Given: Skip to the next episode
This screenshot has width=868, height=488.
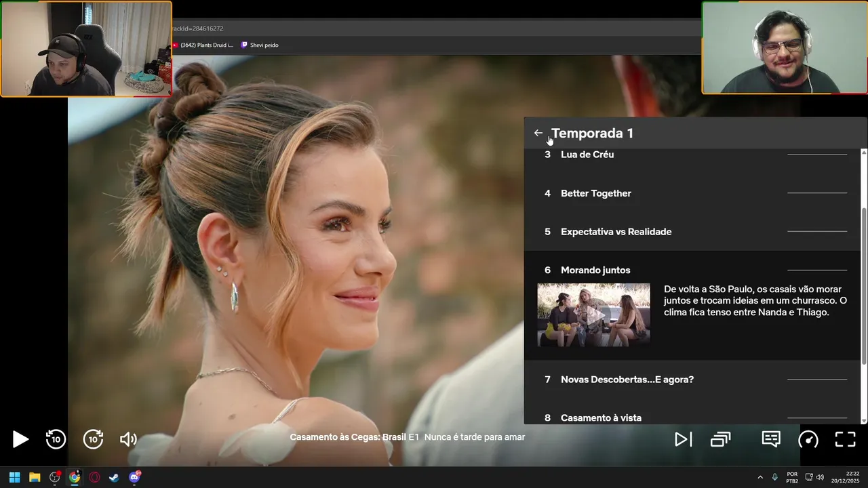Looking at the screenshot, I should click(x=683, y=439).
